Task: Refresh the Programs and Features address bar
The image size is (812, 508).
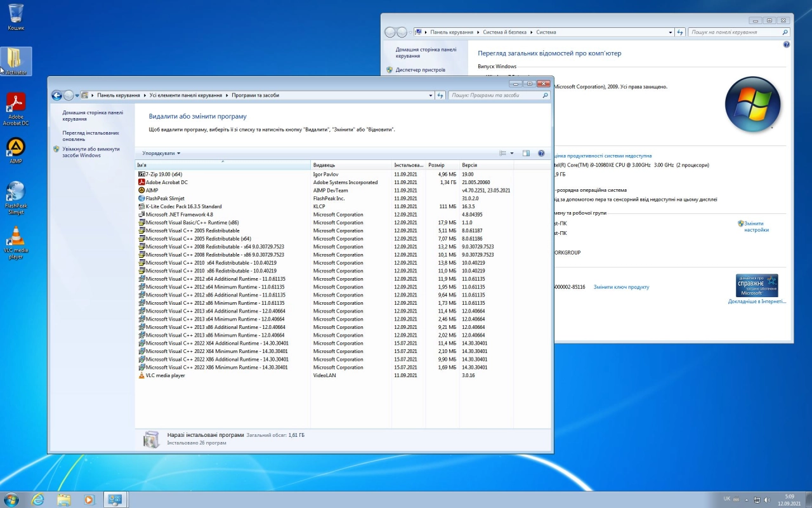Action: click(x=440, y=95)
